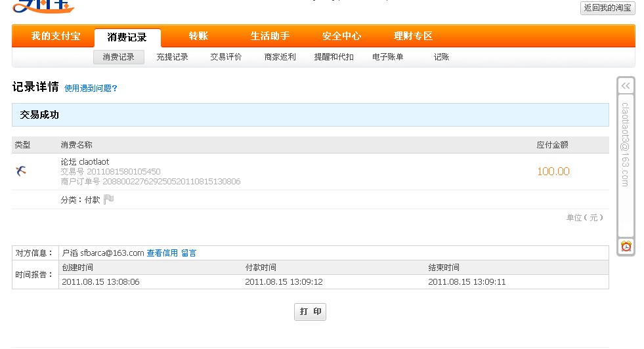This screenshot has height=349, width=644.
Task: Open 商家返利 in the sub-navigation
Action: pyautogui.click(x=280, y=57)
